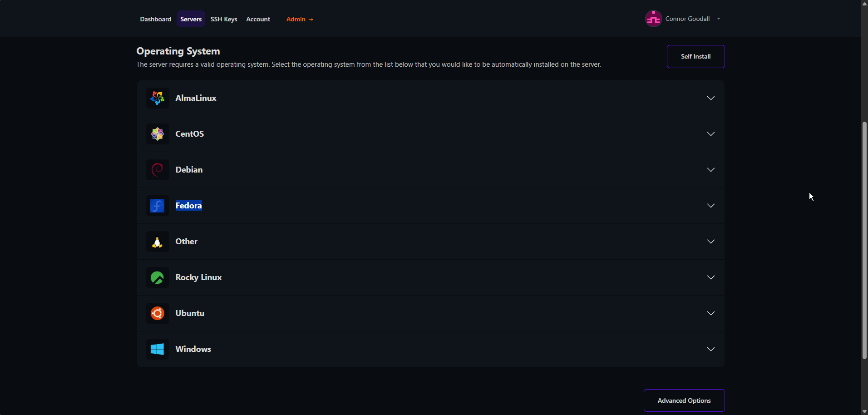The width and height of the screenshot is (868, 415).
Task: Expand the Debian chevron
Action: pos(711,170)
